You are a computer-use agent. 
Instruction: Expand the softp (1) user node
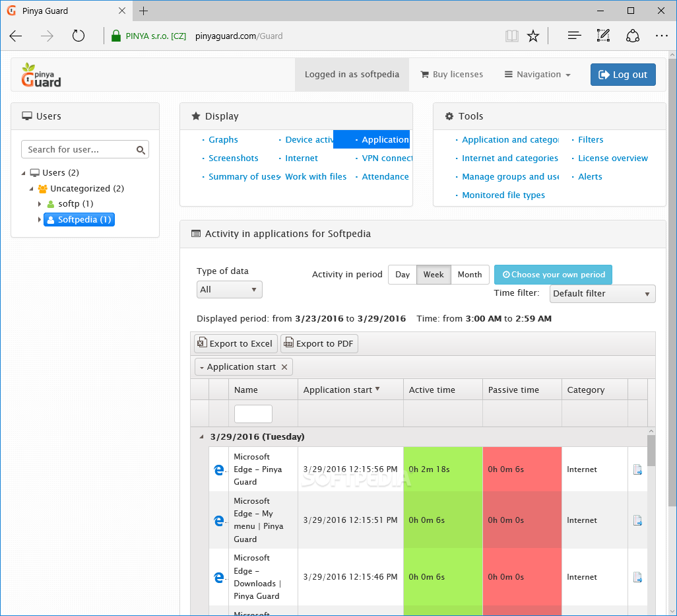pyautogui.click(x=40, y=204)
